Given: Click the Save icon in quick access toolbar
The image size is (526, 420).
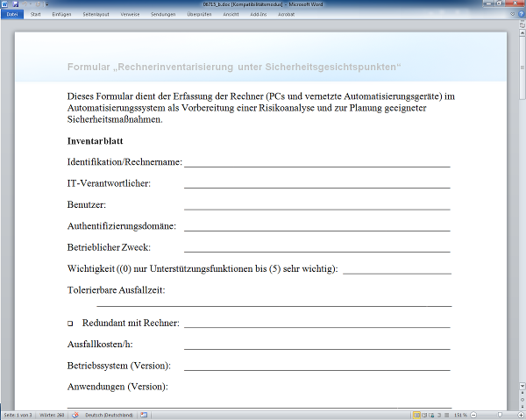Looking at the screenshot, I should (14, 4).
